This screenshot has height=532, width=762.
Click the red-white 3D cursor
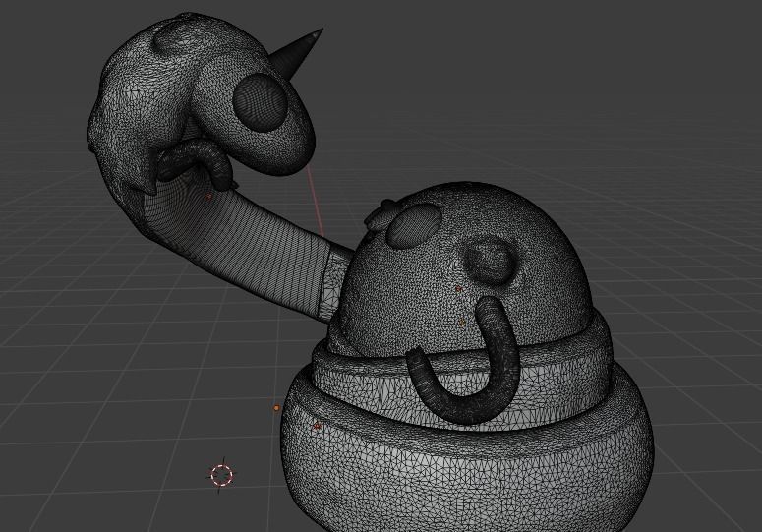(x=222, y=475)
